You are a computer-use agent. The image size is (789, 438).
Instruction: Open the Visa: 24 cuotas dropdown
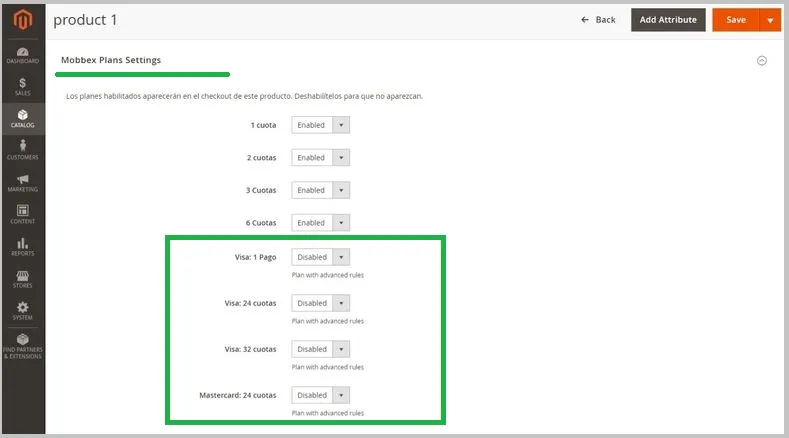click(321, 303)
